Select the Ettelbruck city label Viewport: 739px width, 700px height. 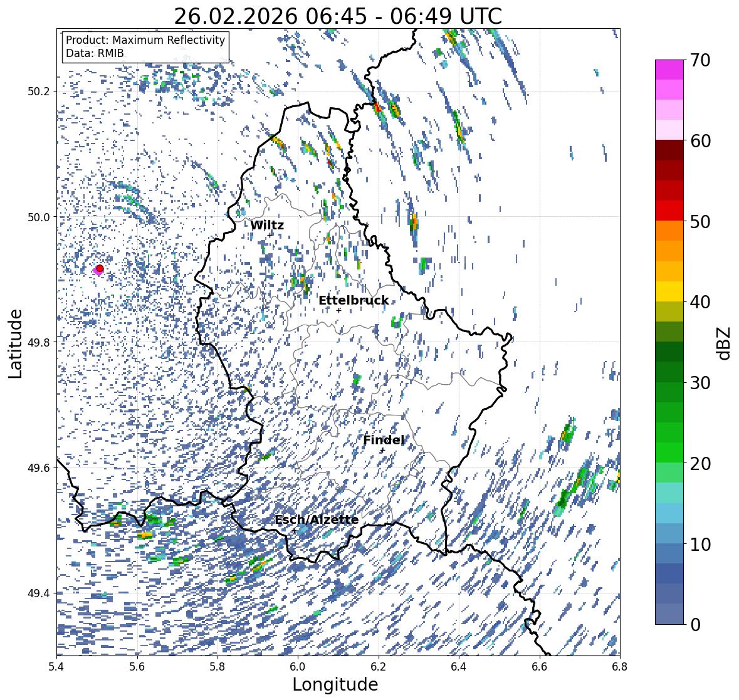click(x=354, y=301)
